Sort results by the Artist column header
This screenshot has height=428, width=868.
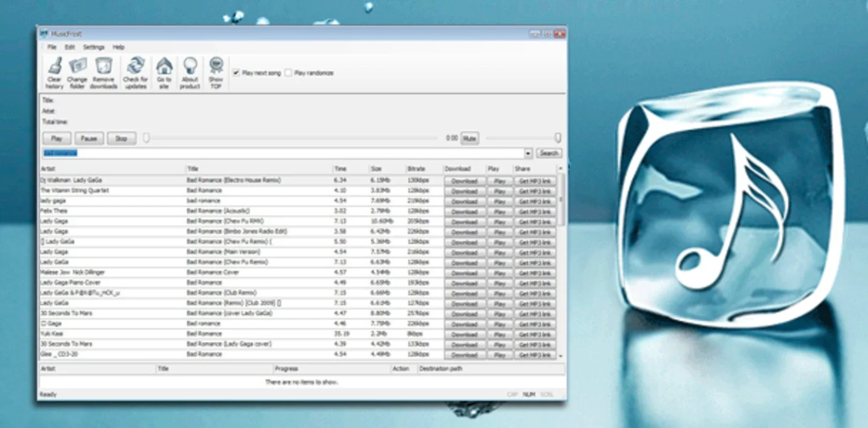(x=112, y=169)
